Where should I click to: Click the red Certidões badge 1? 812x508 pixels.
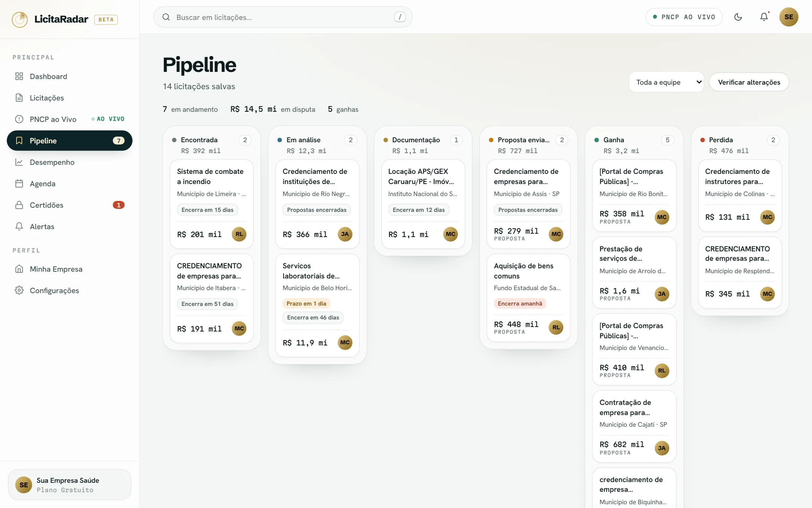tap(118, 205)
